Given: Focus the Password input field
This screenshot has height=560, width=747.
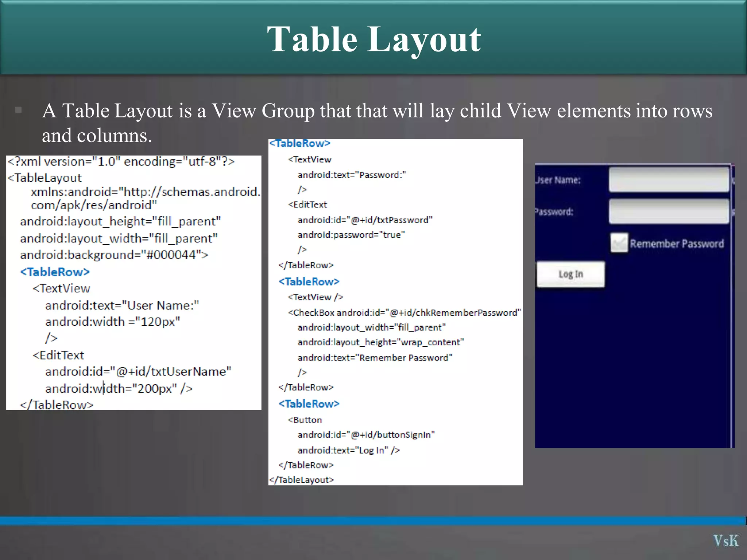Looking at the screenshot, I should 669,211.
